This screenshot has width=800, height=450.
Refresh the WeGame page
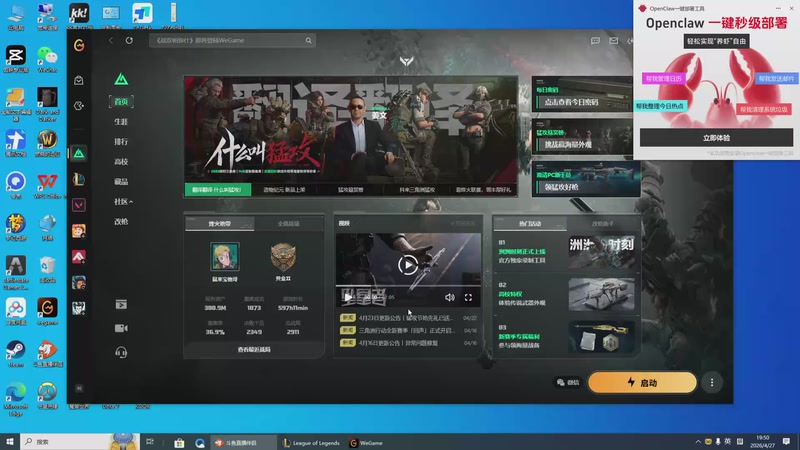[129, 40]
